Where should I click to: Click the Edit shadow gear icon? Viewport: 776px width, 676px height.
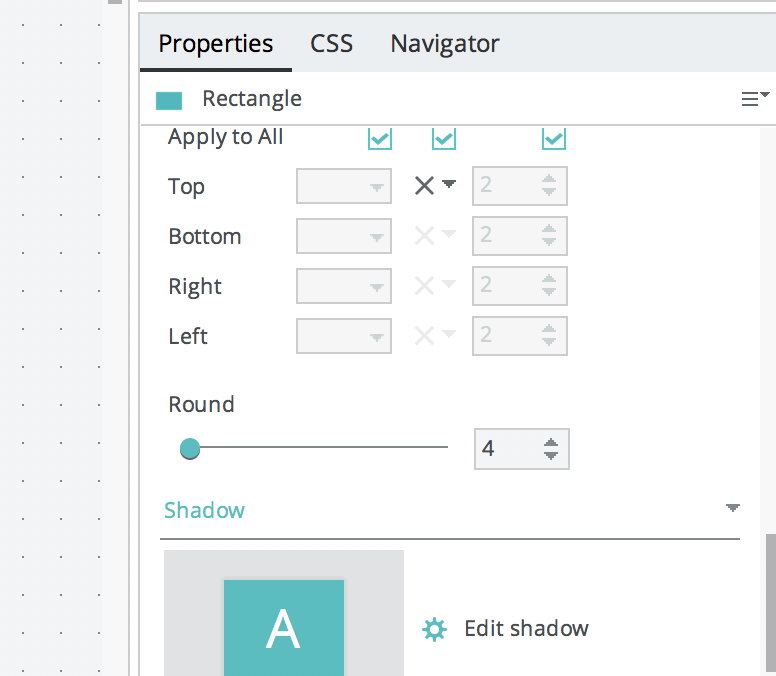[x=434, y=629]
